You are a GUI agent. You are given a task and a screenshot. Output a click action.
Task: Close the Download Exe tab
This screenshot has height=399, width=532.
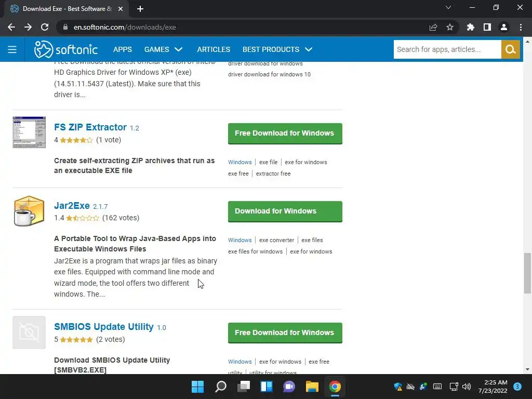click(x=121, y=9)
